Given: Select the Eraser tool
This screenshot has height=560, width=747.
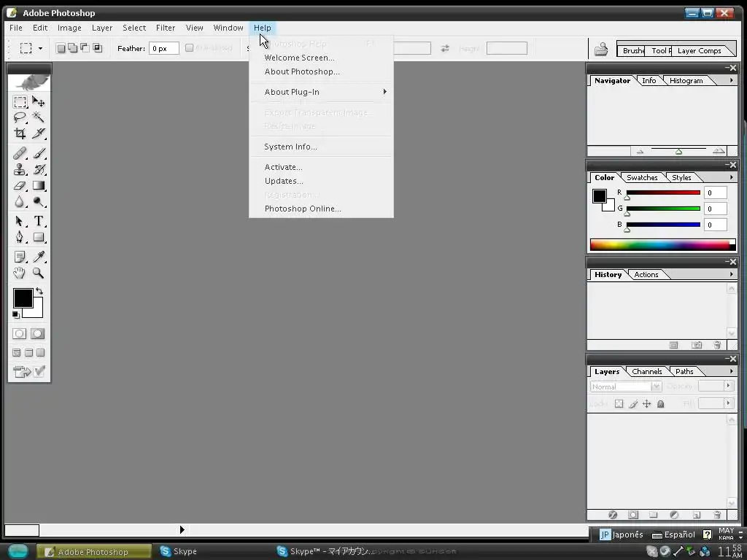Looking at the screenshot, I should click(x=20, y=186).
